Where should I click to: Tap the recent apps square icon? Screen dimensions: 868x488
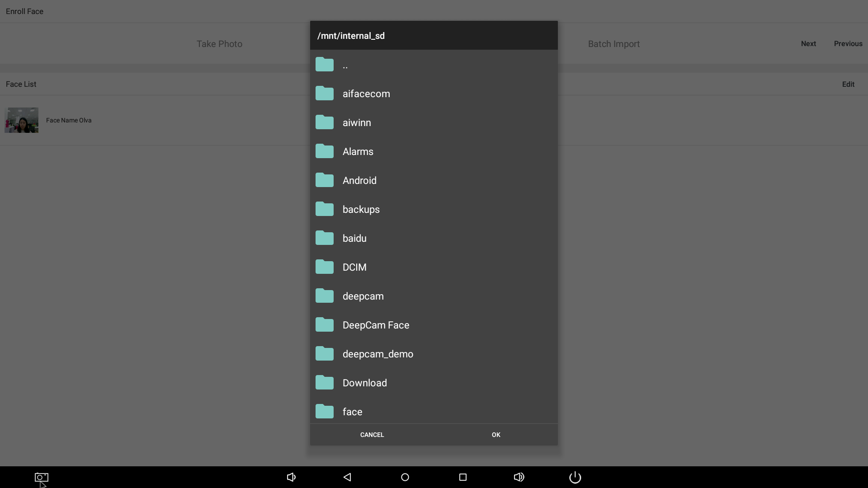coord(463,477)
